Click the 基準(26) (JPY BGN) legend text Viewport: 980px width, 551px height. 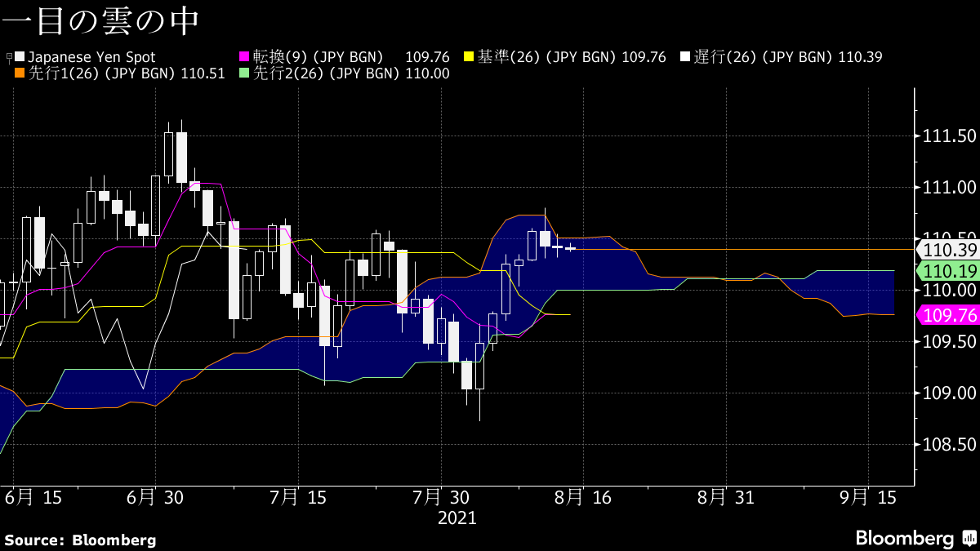coord(547,57)
